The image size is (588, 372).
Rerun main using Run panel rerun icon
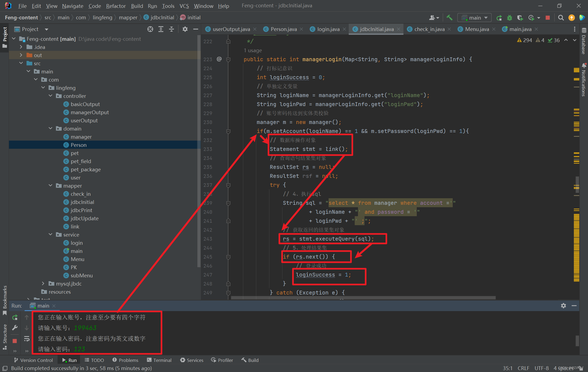pos(15,317)
